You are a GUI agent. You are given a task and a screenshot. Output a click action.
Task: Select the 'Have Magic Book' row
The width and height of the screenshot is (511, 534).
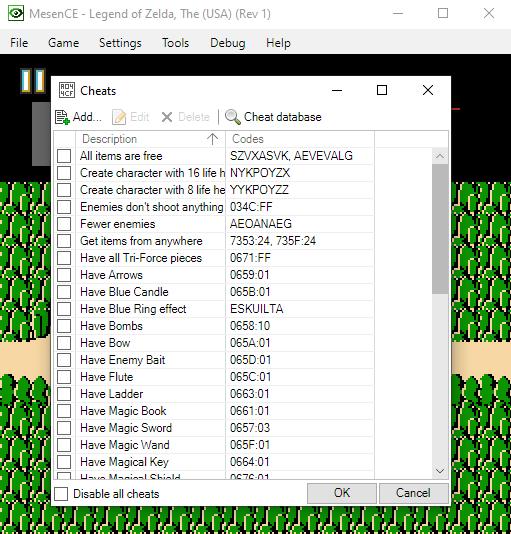[x=214, y=411]
